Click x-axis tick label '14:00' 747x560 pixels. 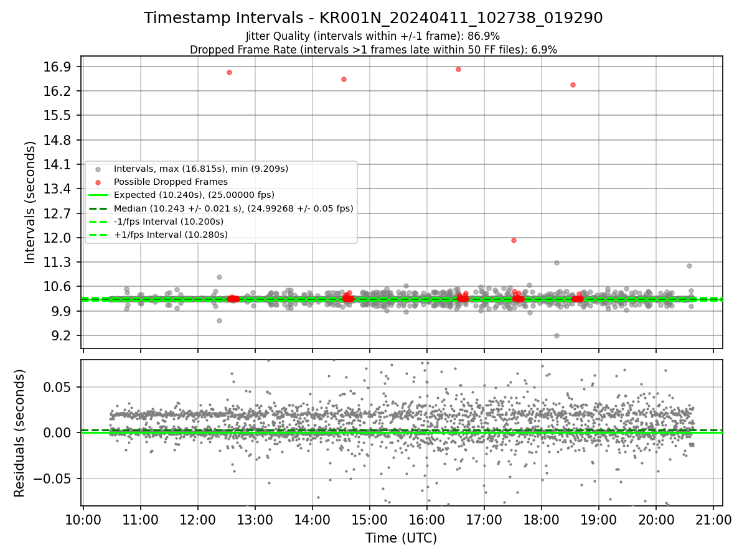click(312, 519)
